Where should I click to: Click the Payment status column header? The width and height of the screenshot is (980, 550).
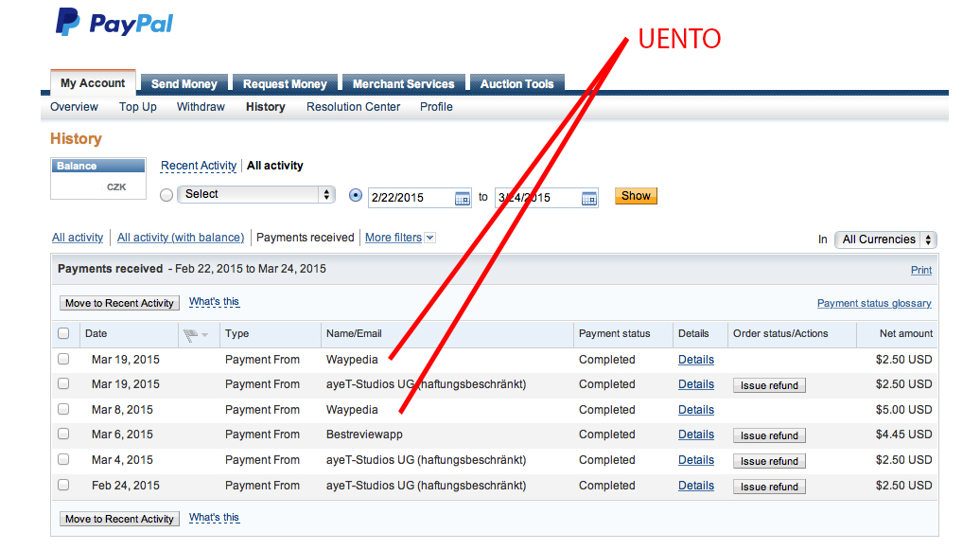[x=614, y=333]
